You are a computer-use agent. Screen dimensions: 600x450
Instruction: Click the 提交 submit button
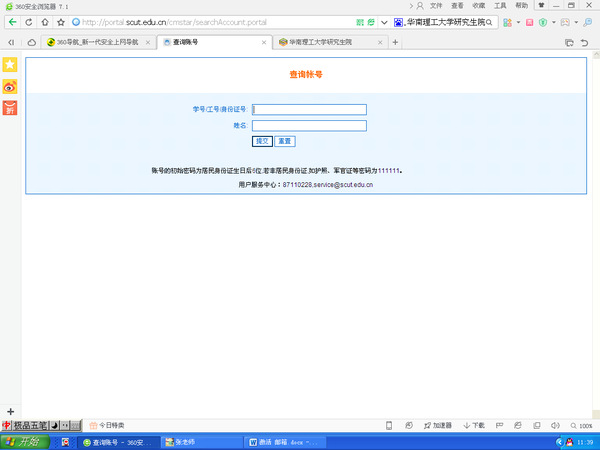262,141
